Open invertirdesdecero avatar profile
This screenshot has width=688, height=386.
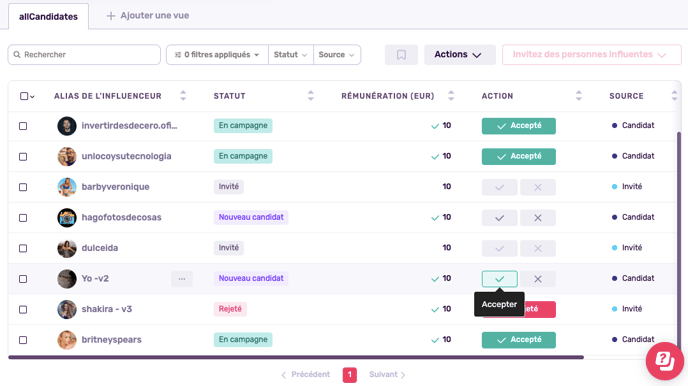point(67,126)
